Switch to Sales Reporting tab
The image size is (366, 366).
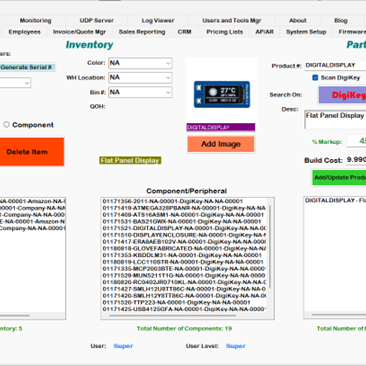[142, 32]
